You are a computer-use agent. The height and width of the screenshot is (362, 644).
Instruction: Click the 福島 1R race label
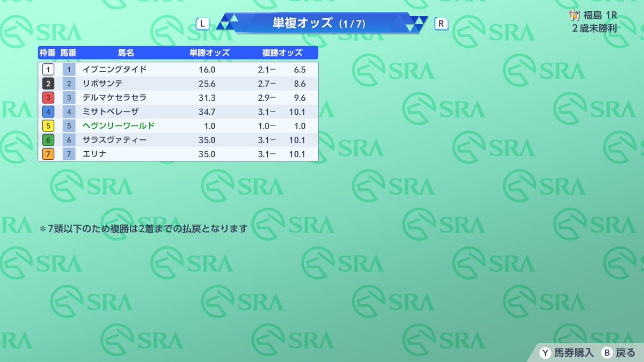click(x=601, y=15)
